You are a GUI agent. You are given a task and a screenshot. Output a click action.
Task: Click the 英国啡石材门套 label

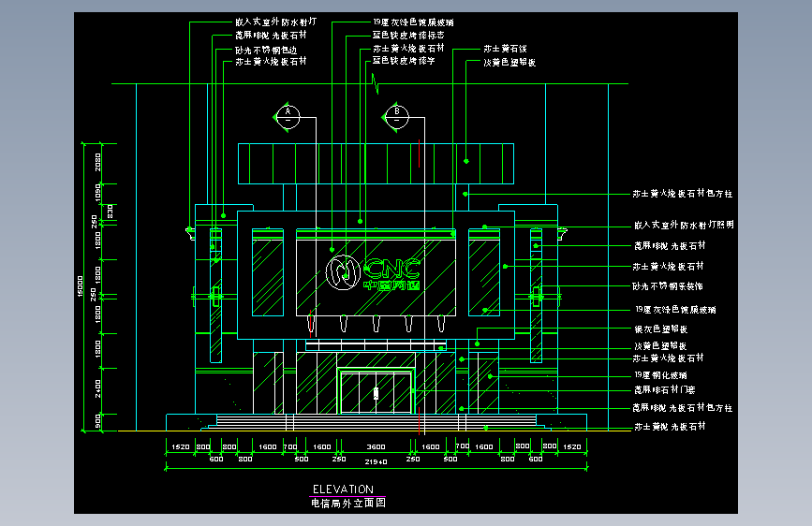(x=664, y=390)
